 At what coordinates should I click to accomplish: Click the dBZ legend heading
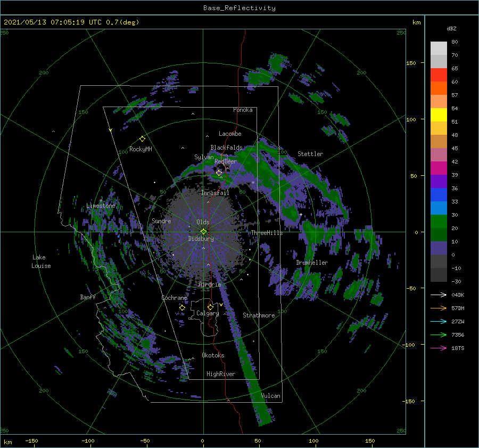pos(451,29)
